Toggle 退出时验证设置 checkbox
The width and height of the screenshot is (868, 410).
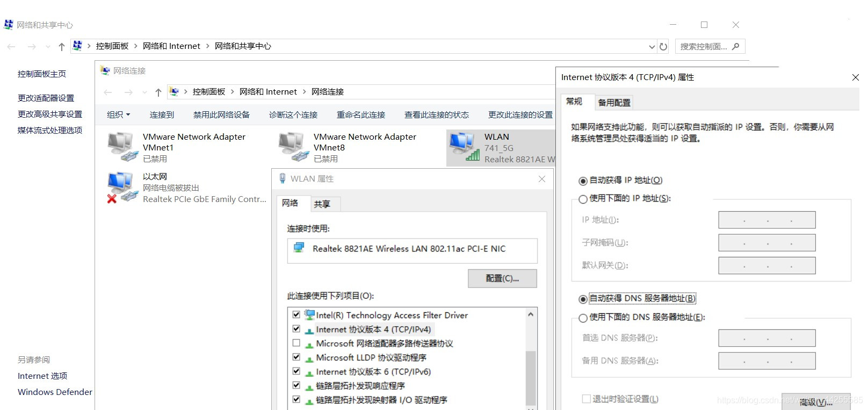(x=587, y=399)
